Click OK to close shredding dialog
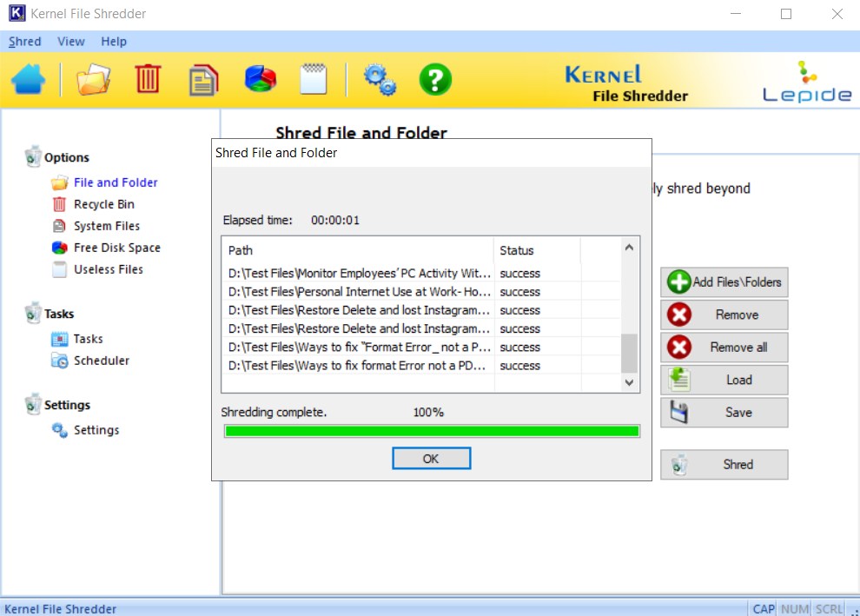Screen dimensions: 860x616 click(x=431, y=459)
